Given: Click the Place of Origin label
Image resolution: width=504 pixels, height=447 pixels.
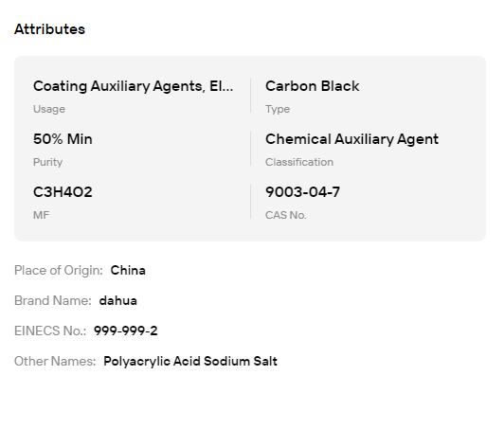Looking at the screenshot, I should pos(59,270).
